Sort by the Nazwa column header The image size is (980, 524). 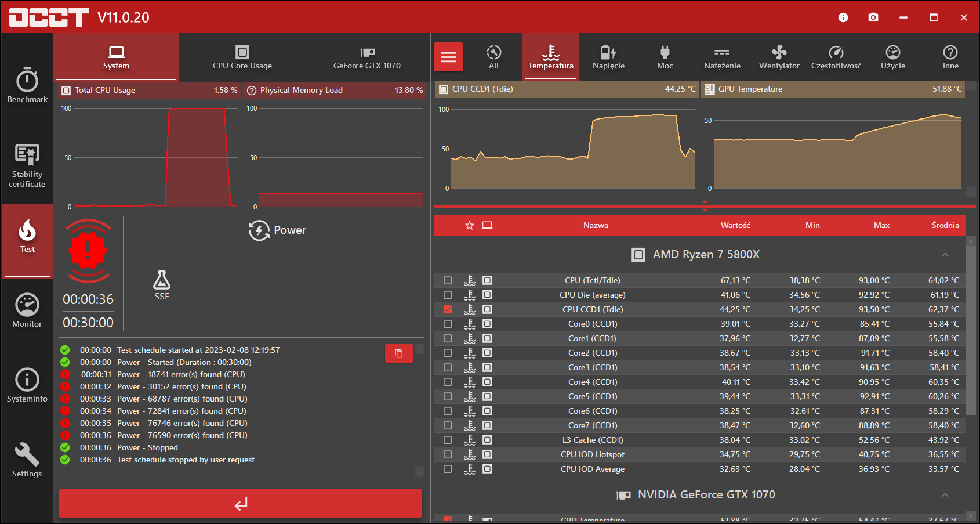[x=596, y=225]
